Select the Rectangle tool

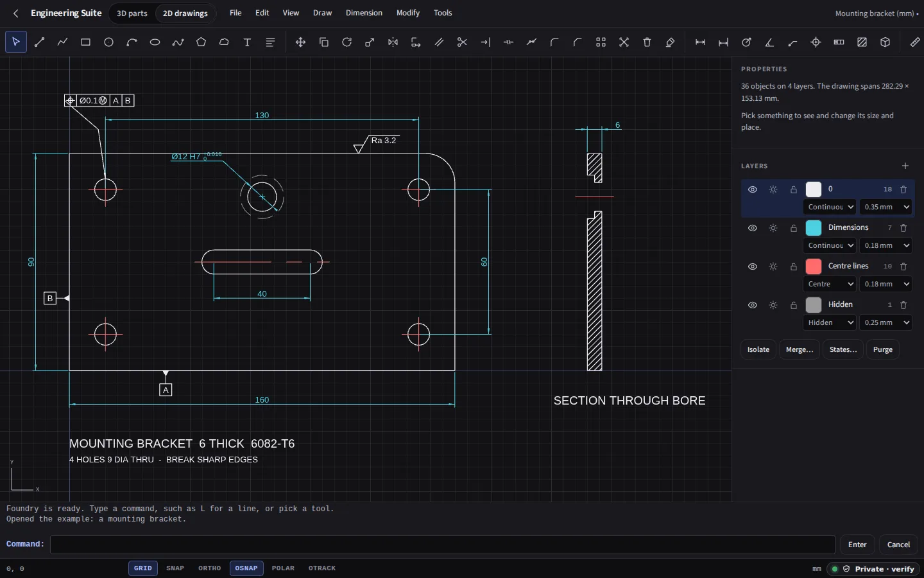tap(85, 42)
